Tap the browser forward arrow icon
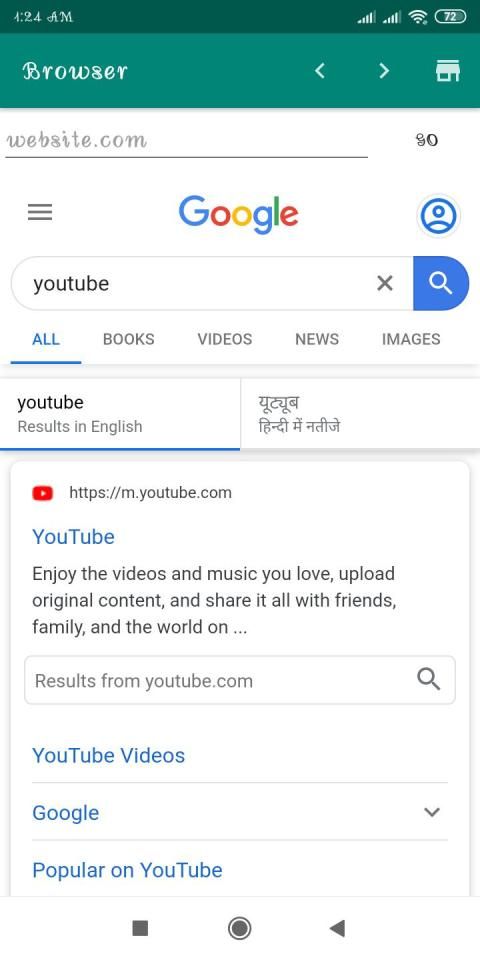The height and width of the screenshot is (960, 480). pos(384,71)
